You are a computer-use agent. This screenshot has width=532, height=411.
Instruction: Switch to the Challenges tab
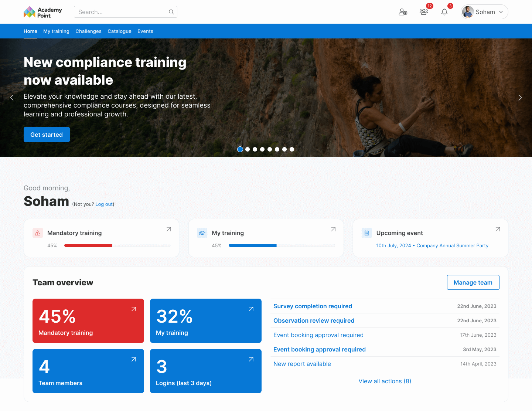click(88, 31)
